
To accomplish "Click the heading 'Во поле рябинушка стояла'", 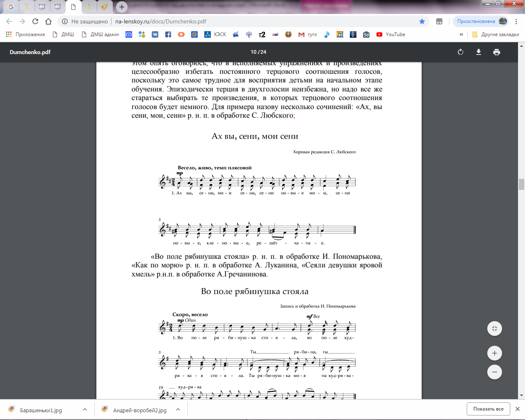I will (x=255, y=291).
